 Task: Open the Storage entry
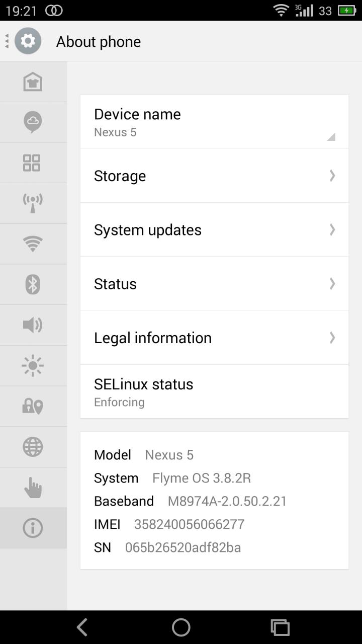tap(214, 176)
